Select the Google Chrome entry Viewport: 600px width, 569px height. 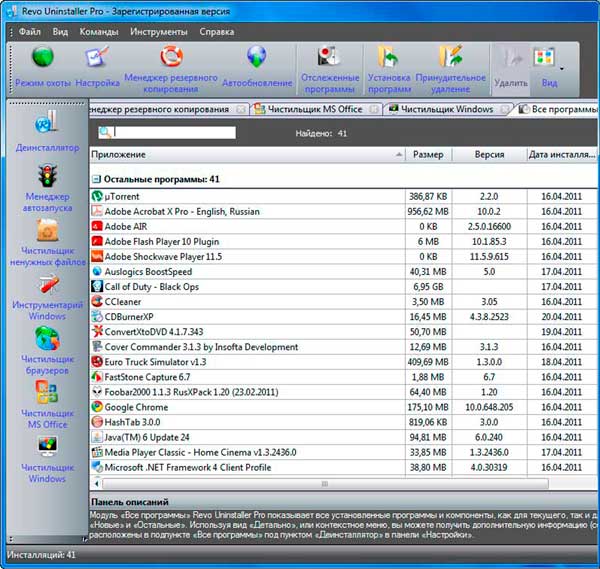click(344, 407)
